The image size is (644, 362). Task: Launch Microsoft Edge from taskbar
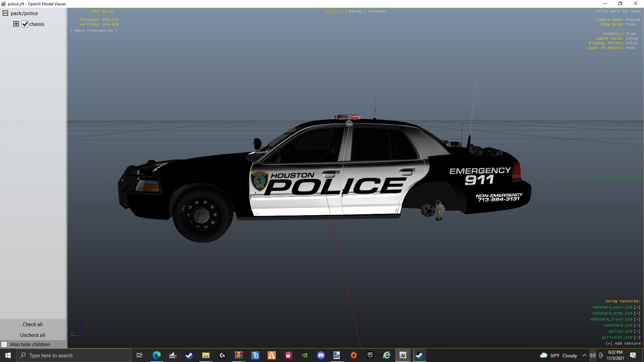[157, 355]
